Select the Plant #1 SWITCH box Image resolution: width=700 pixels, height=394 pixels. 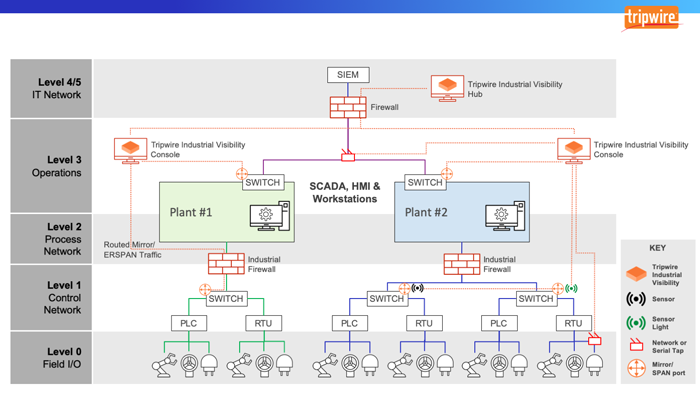263,182
